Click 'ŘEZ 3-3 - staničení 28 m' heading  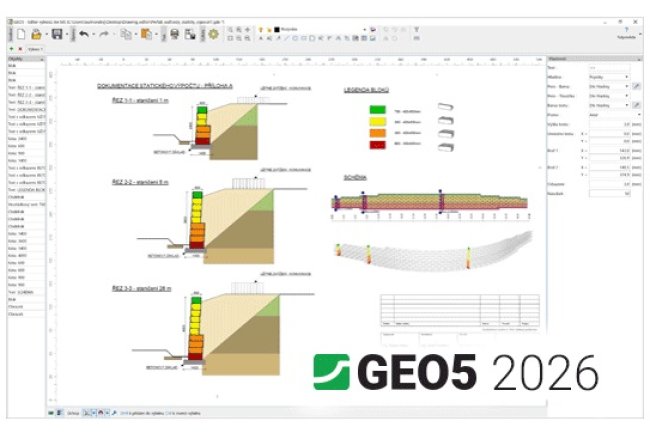coord(141,288)
